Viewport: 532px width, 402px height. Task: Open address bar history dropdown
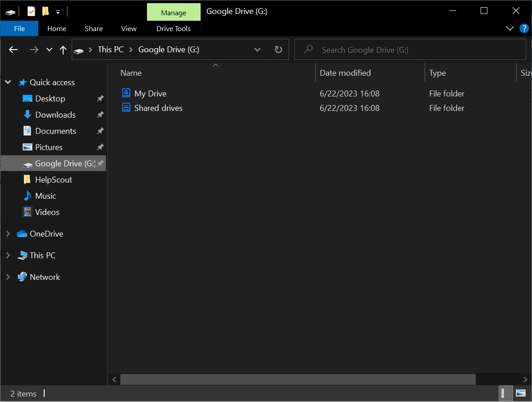coord(257,50)
